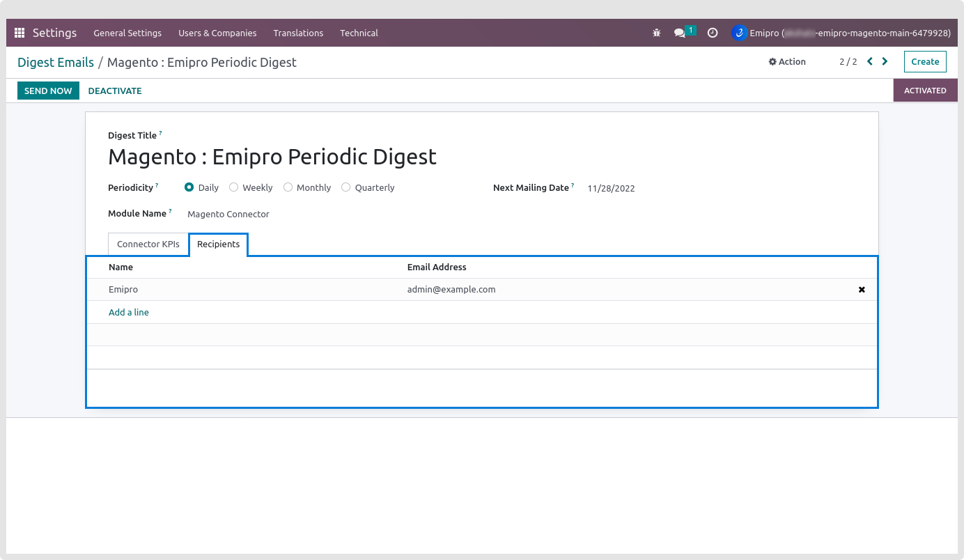Click the debug bug icon
964x560 pixels.
[x=656, y=33]
